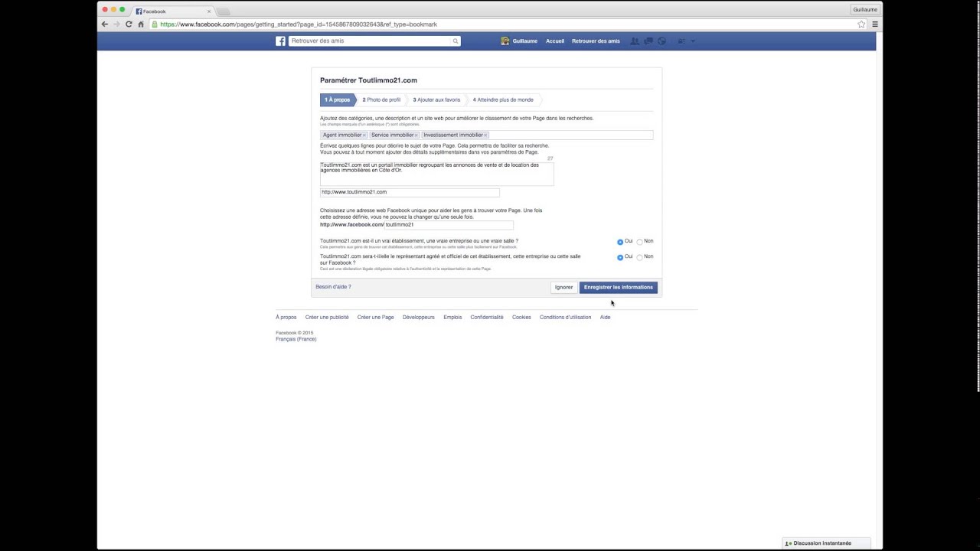Viewport: 980px width, 551px height.
Task: Open the Discussion instantanée chat bar
Action: click(826, 543)
